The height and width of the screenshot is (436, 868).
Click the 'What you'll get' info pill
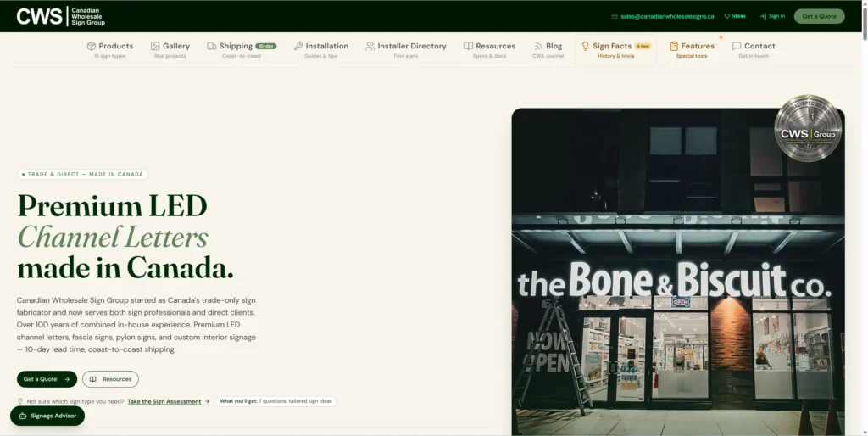coord(275,401)
